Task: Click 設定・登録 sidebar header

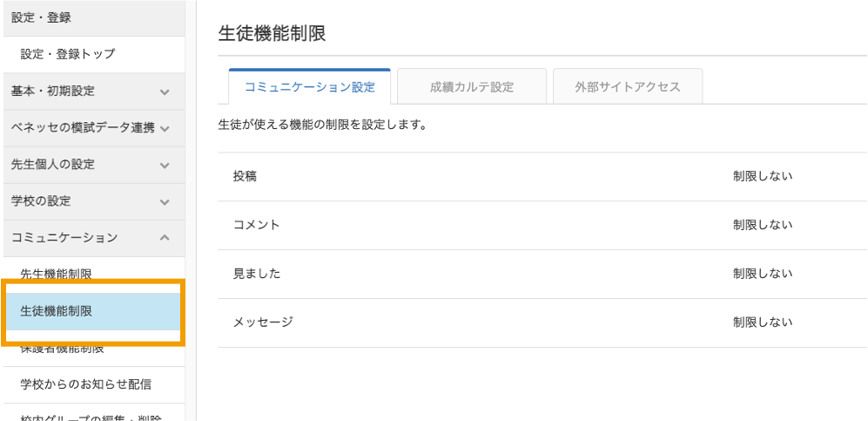Action: pyautogui.click(x=42, y=17)
